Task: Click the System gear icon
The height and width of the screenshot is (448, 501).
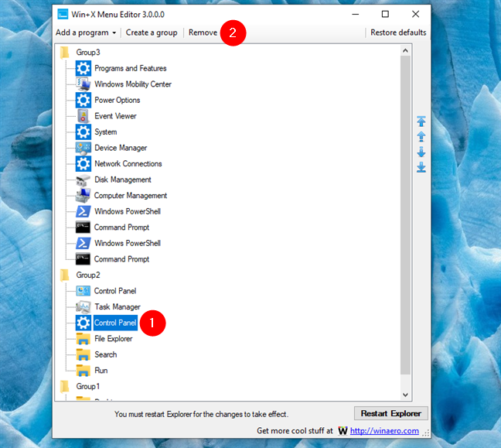Action: [83, 132]
